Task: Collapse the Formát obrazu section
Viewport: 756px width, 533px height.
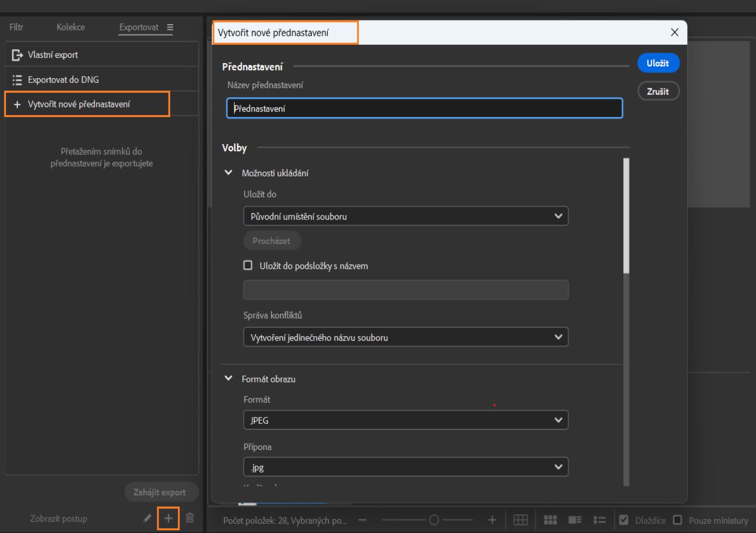Action: pos(229,378)
